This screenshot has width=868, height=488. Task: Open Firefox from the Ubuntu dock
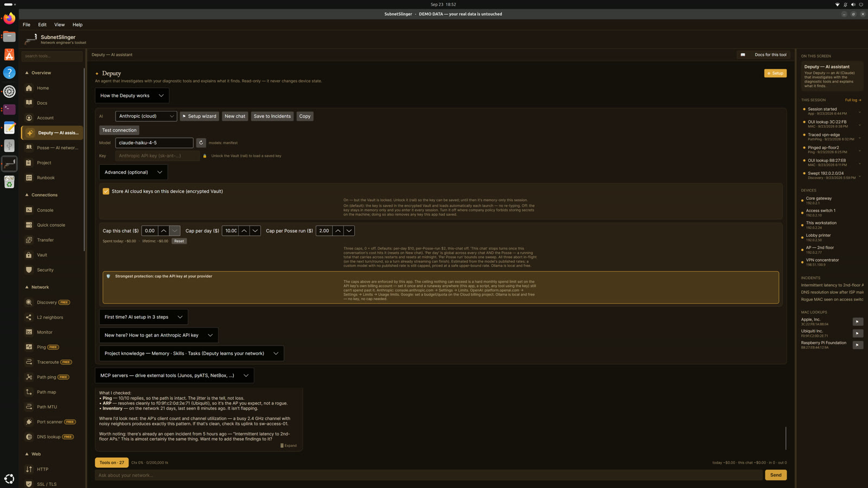[x=9, y=18]
